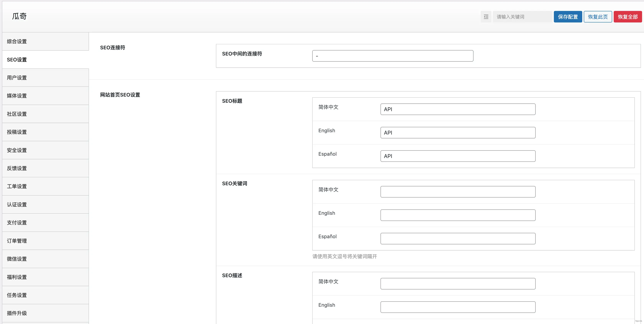The image size is (644, 324).
Task: Click the SEO标题 简体中文 field
Action: tap(458, 109)
